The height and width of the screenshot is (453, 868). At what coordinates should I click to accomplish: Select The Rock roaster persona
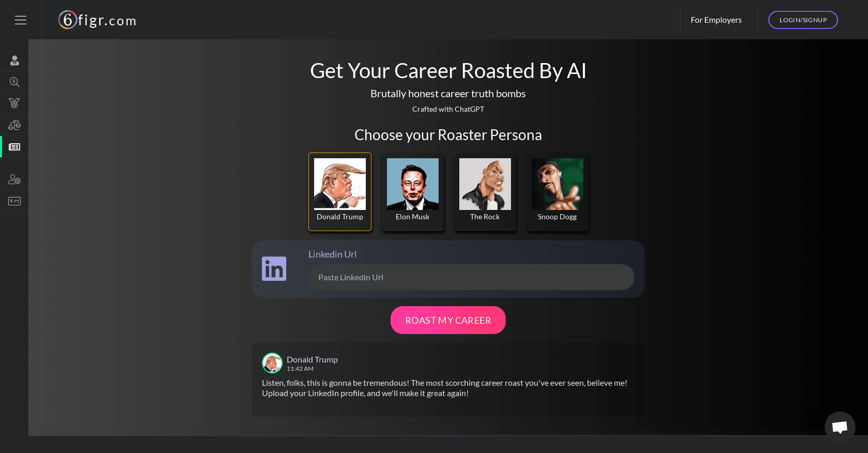click(x=485, y=192)
